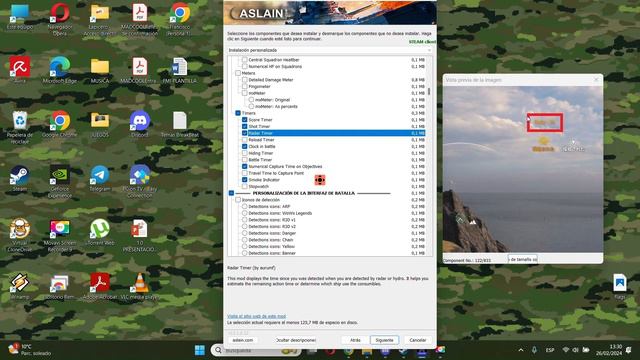
Task: Open the network Wi-Fi tray icon
Action: point(566,350)
